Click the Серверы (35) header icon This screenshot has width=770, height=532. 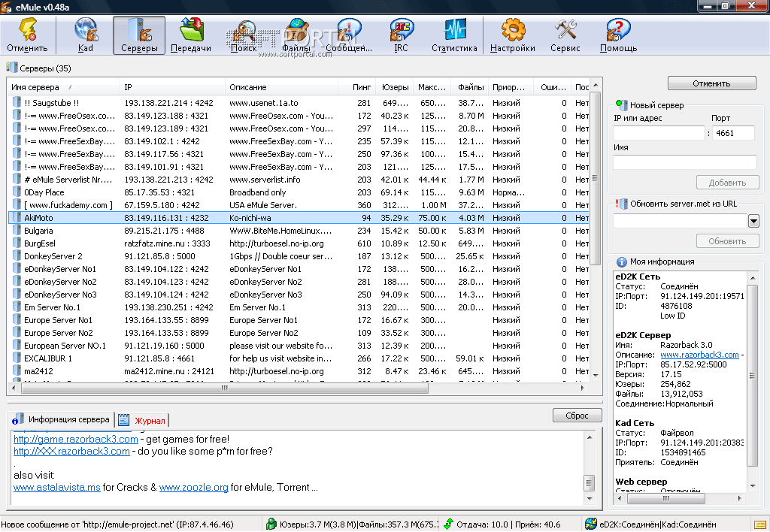coord(12,68)
